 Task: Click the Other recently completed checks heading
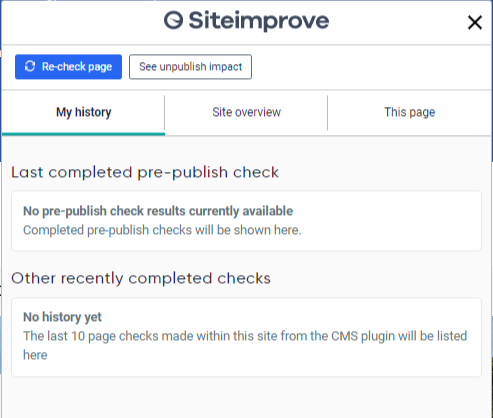(x=141, y=278)
